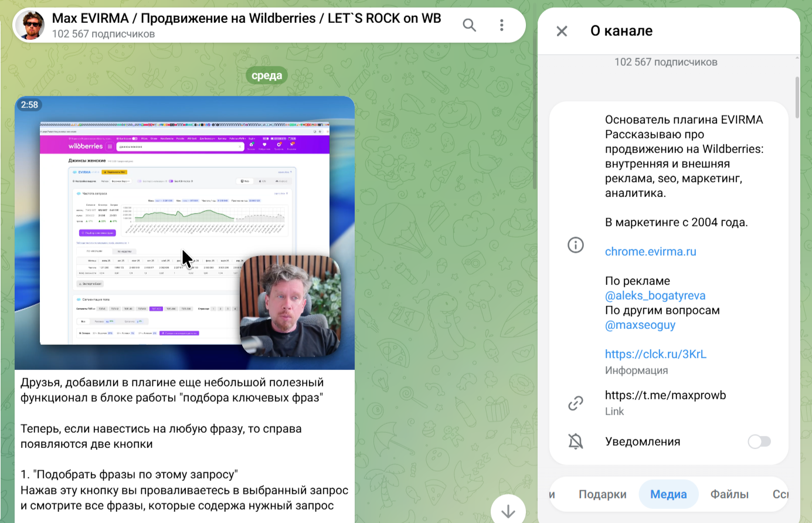This screenshot has height=523, width=812.
Task: Open the three-dot more options menu
Action: (501, 25)
